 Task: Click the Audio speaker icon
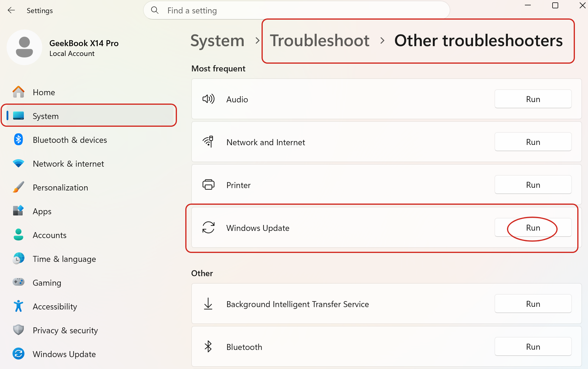208,99
